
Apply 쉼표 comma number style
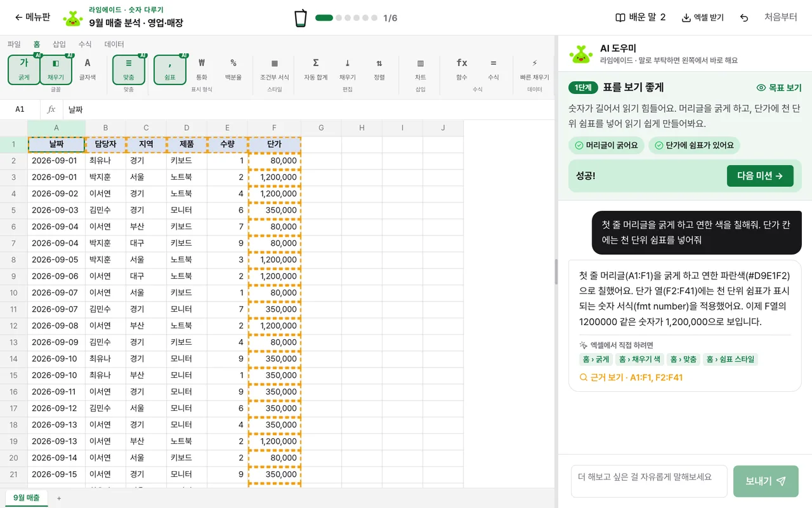(x=170, y=69)
